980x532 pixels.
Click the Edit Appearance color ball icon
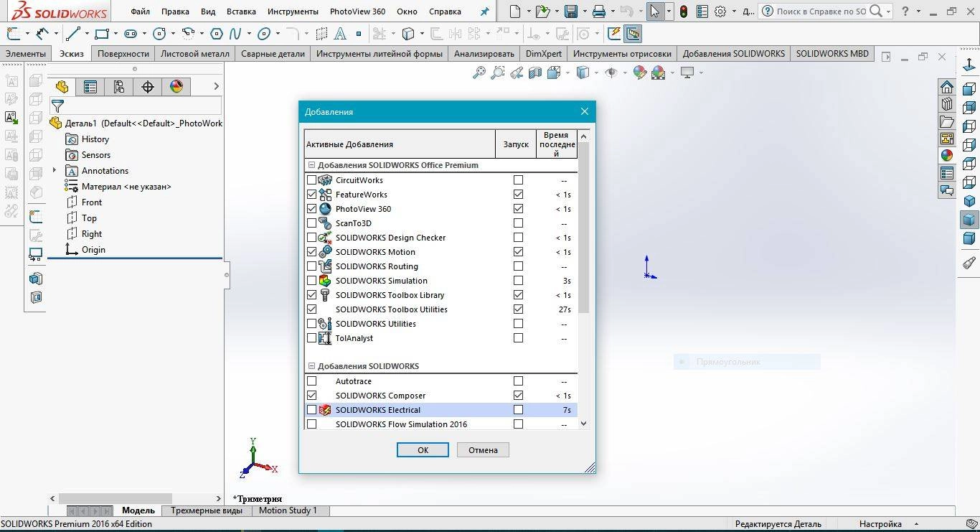click(639, 73)
